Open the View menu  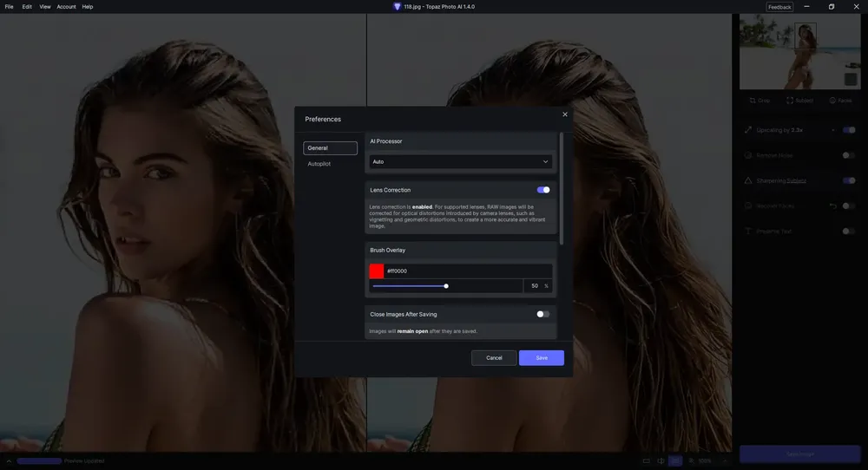(45, 7)
